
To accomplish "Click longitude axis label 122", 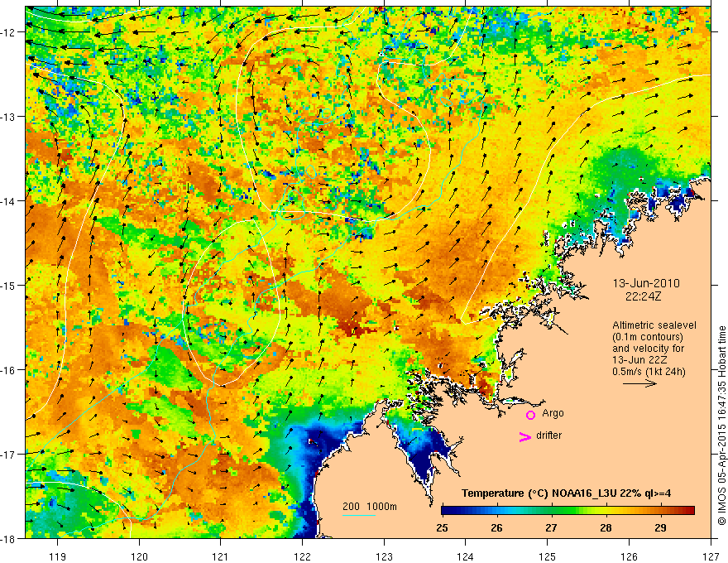I will [x=302, y=556].
